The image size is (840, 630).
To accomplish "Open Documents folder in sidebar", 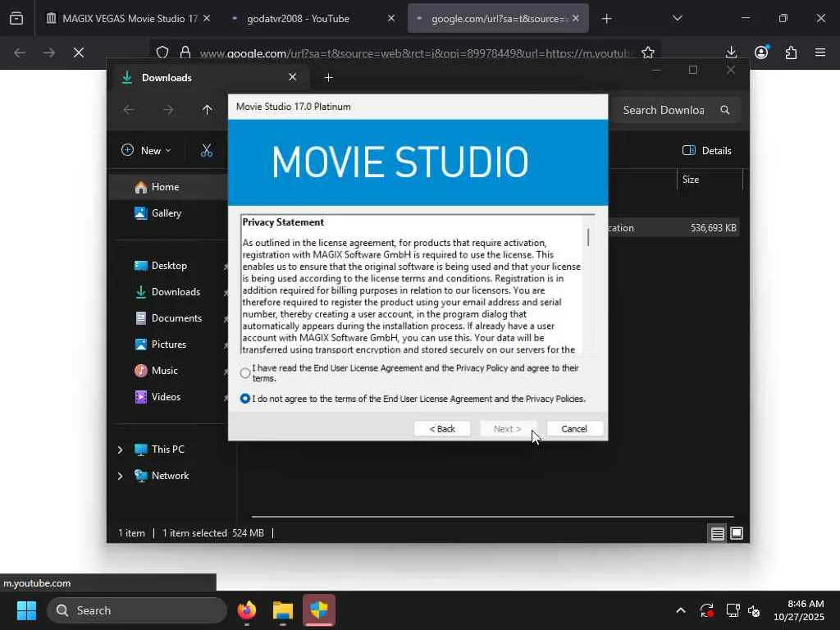I will (x=177, y=318).
